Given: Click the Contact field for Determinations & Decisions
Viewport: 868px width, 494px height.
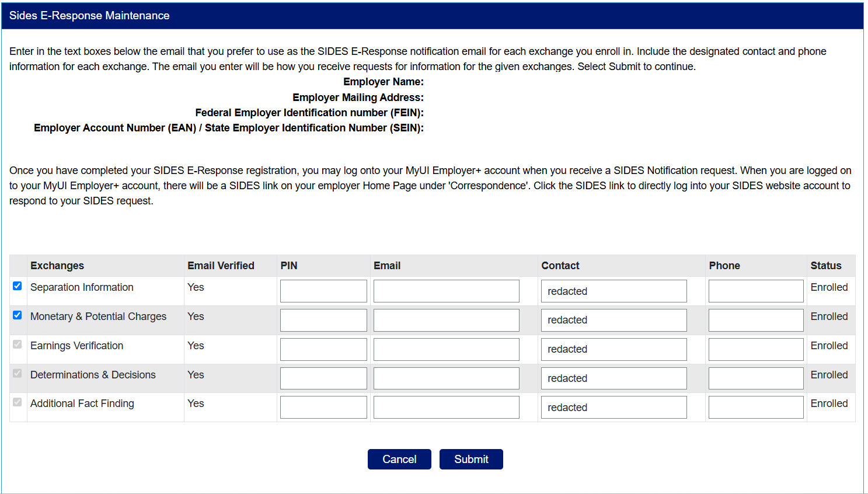Looking at the screenshot, I should click(x=613, y=378).
